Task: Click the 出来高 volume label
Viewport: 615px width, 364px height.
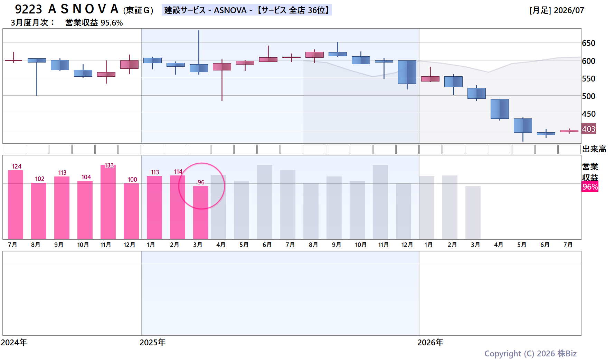Action: [x=594, y=149]
